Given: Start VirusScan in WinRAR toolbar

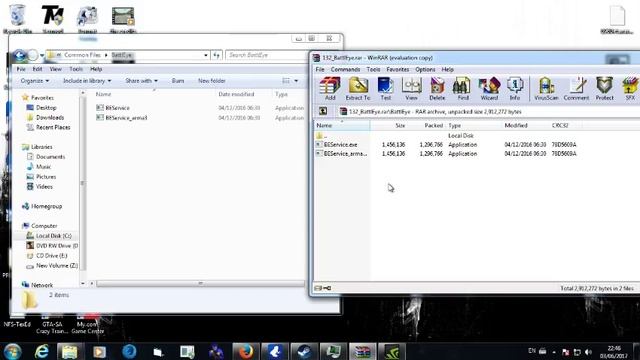Looking at the screenshot, I should [546, 89].
